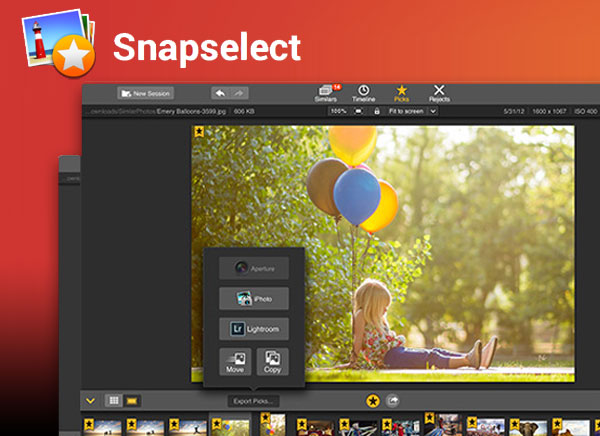Choose Copy in the export popup
Viewport: 600px width, 436px height.
pos(272,362)
